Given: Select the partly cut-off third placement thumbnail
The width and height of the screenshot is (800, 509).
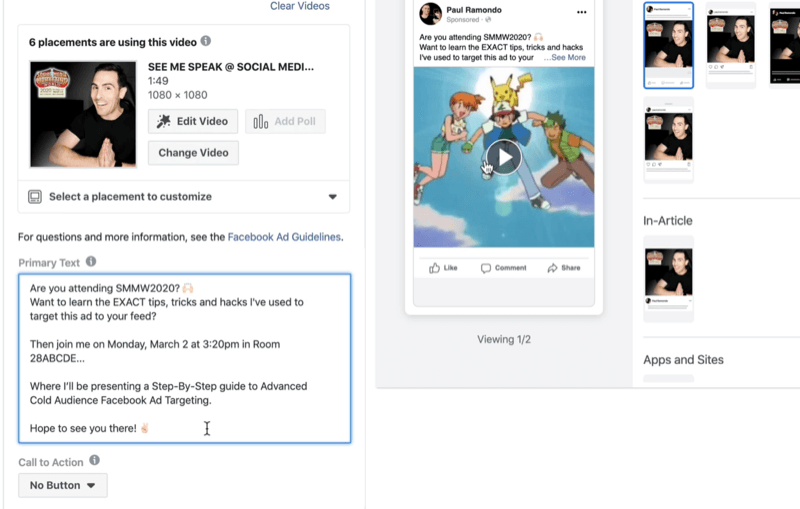Looking at the screenshot, I should 785,45.
